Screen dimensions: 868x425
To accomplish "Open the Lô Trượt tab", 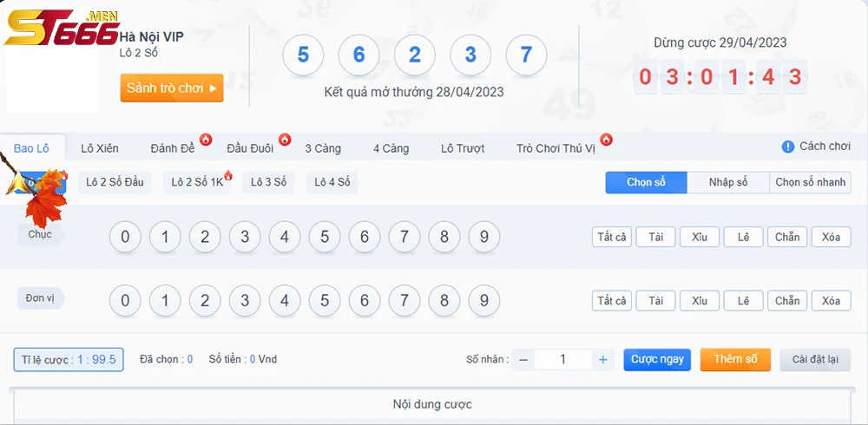I will [x=463, y=148].
